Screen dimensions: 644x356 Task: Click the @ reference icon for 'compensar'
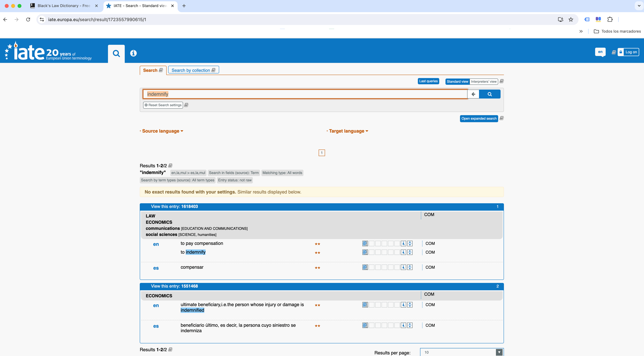click(365, 267)
